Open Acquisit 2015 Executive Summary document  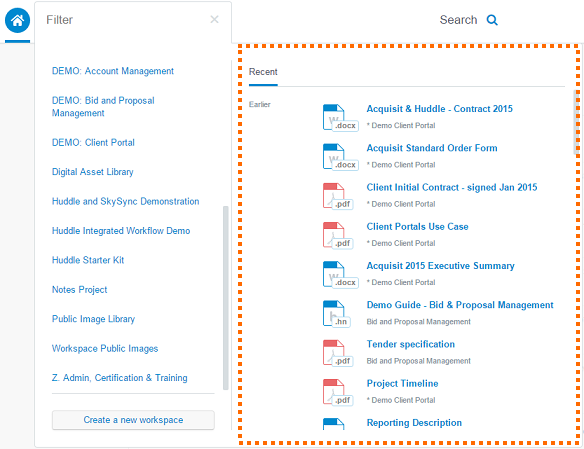click(441, 266)
